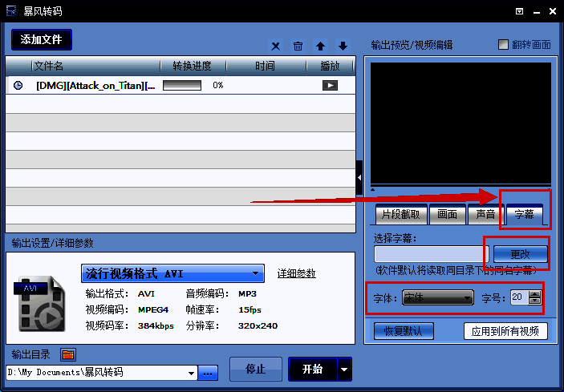Screen dimensions: 564x392
Task: Click the 更改 subtitle button
Action: pos(519,253)
